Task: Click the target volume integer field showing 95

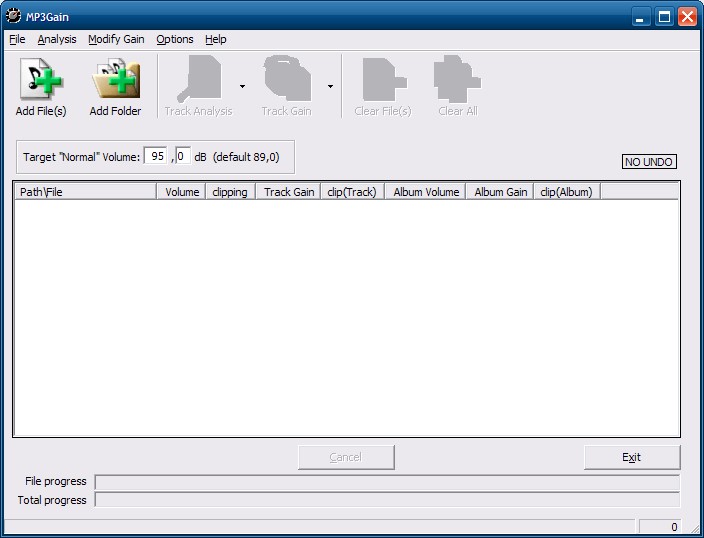Action: pos(157,156)
